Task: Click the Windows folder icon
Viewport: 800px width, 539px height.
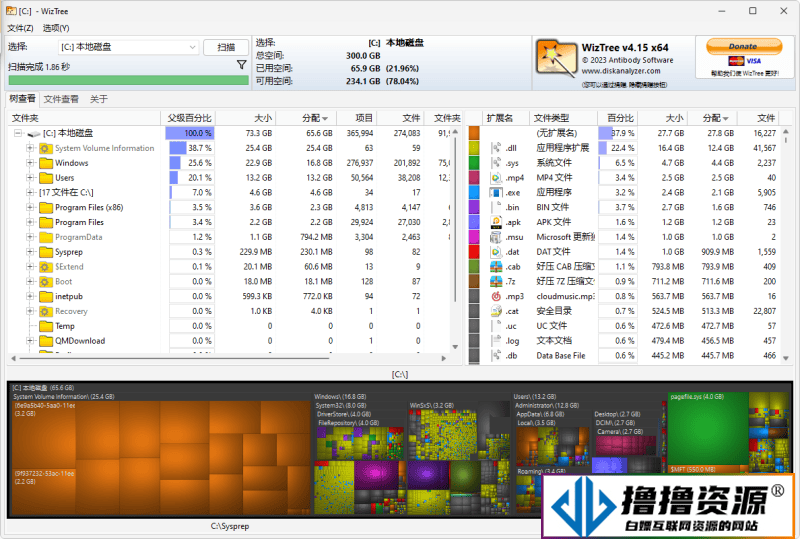Action: pos(46,163)
